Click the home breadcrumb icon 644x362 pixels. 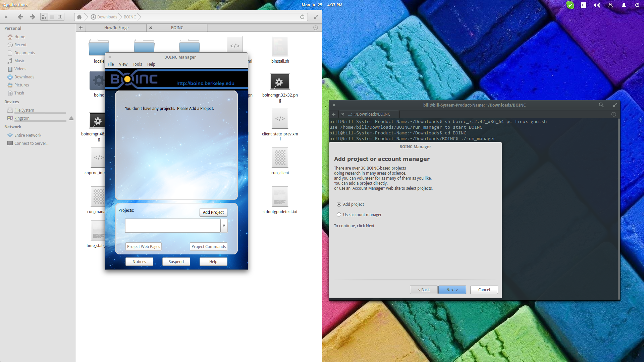point(79,17)
